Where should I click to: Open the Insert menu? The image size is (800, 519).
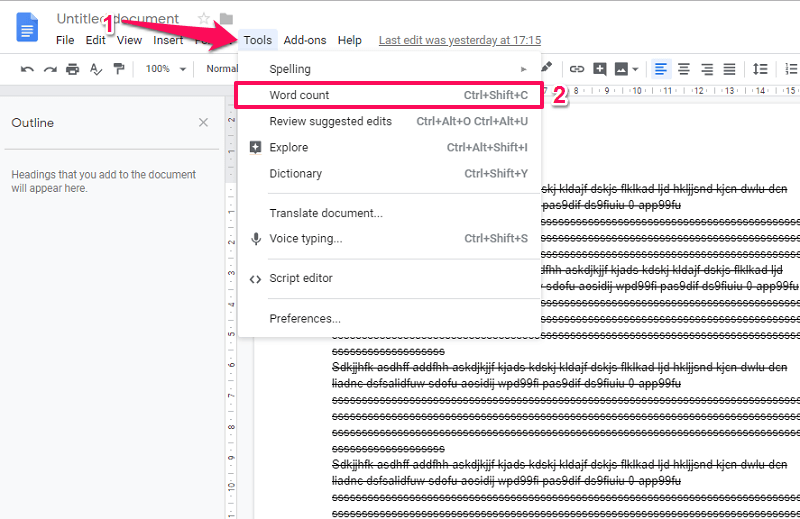click(168, 40)
